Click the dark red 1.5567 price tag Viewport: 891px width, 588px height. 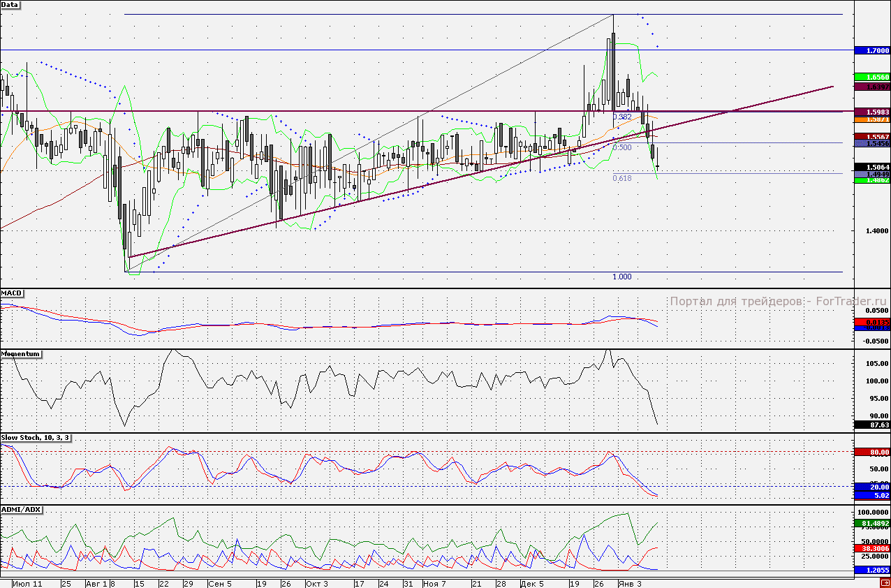872,137
